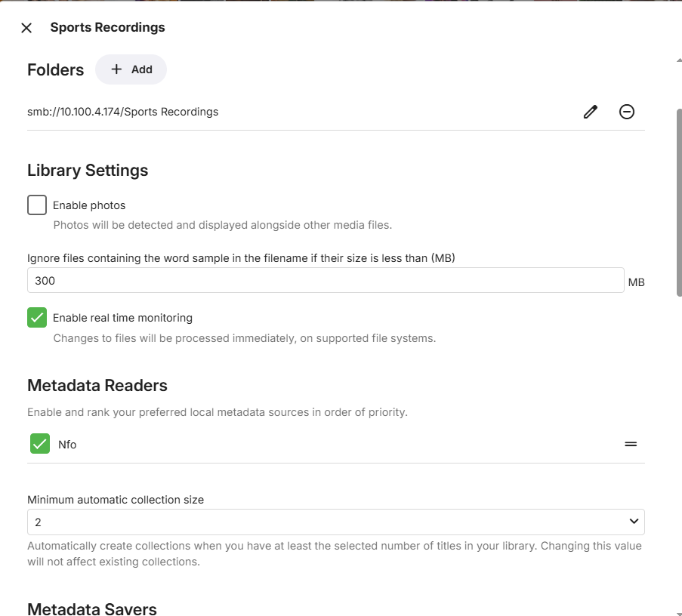The height and width of the screenshot is (616, 682).
Task: Remove the smb Sports Recordings folder
Action: [627, 112]
